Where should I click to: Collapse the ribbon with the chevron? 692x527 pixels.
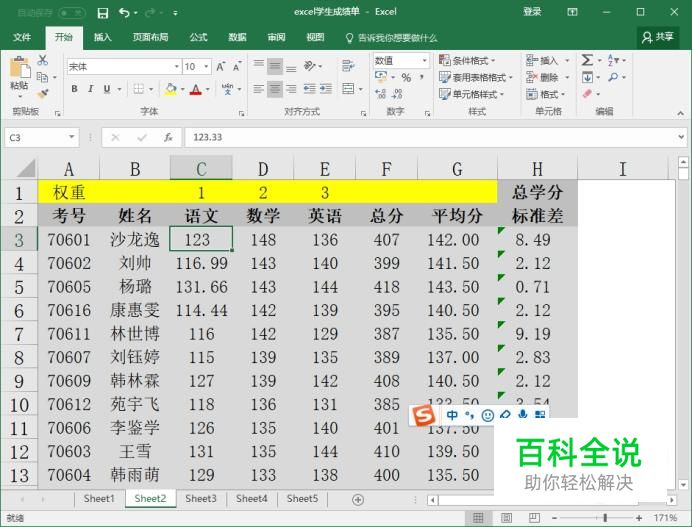coord(680,113)
